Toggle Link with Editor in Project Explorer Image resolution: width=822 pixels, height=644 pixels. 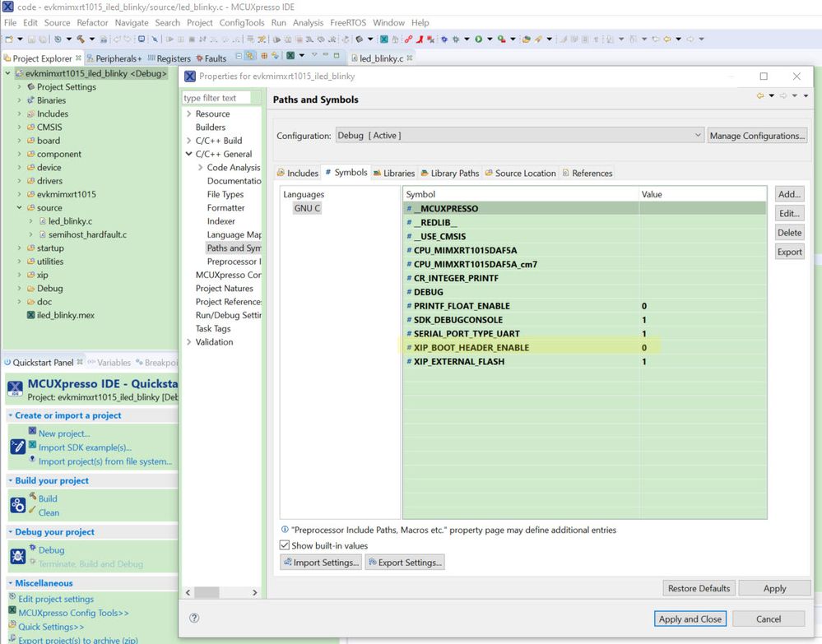point(250,56)
